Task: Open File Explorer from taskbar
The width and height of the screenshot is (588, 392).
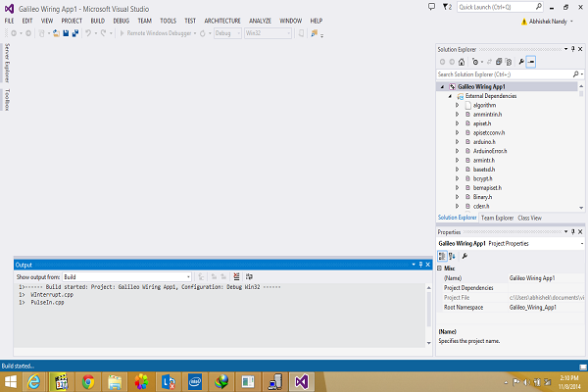Action: click(115, 382)
